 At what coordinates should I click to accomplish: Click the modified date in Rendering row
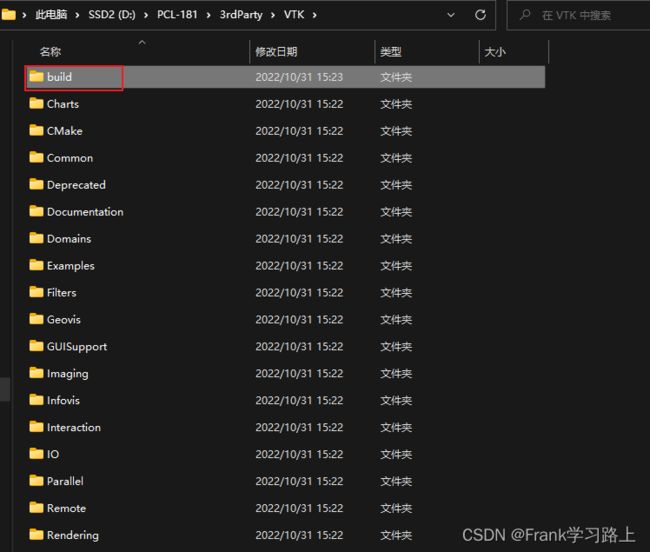[299, 535]
